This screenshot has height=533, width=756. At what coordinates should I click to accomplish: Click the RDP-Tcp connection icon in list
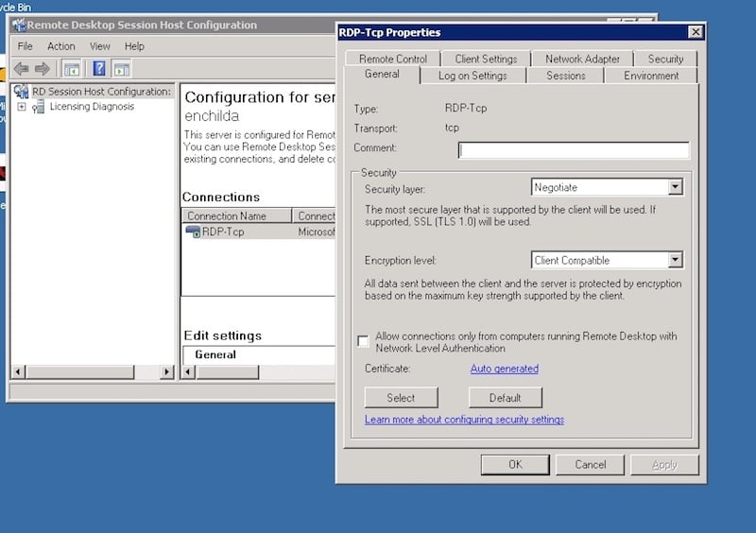193,232
